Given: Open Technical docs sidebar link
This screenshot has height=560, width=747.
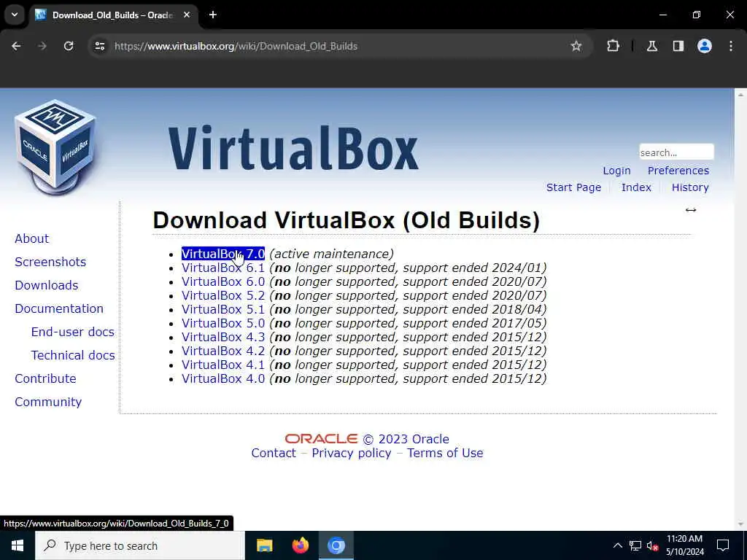Looking at the screenshot, I should [73, 355].
